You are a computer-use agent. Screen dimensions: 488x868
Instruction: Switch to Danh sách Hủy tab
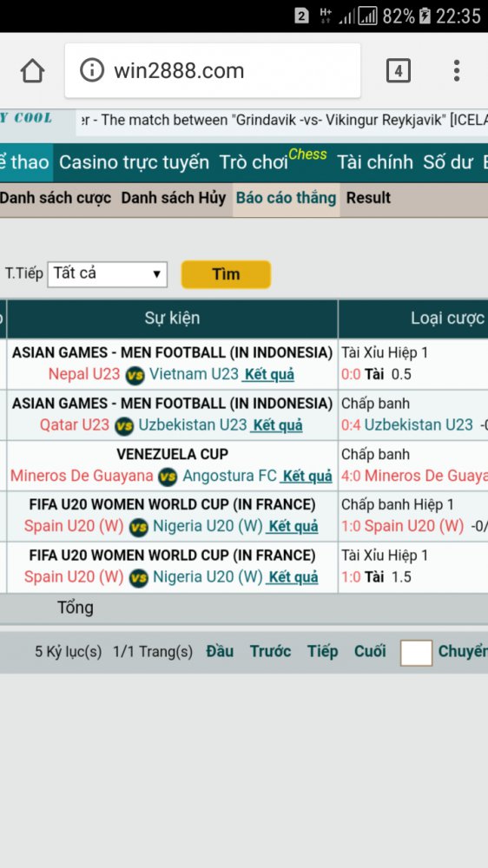click(174, 198)
